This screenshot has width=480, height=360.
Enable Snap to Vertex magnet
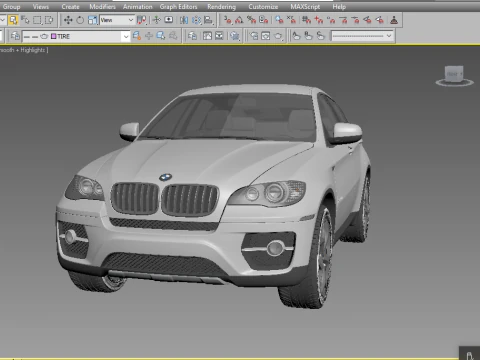[x=331, y=20]
